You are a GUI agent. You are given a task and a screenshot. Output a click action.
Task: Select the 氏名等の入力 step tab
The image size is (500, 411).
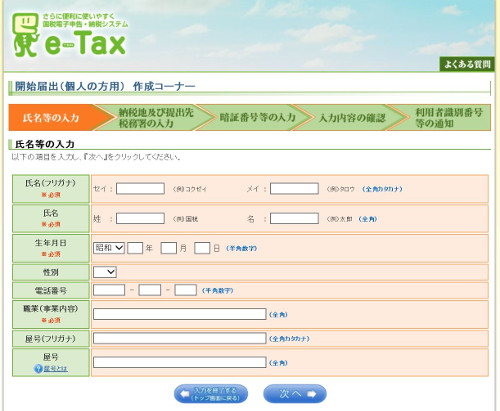[56, 117]
